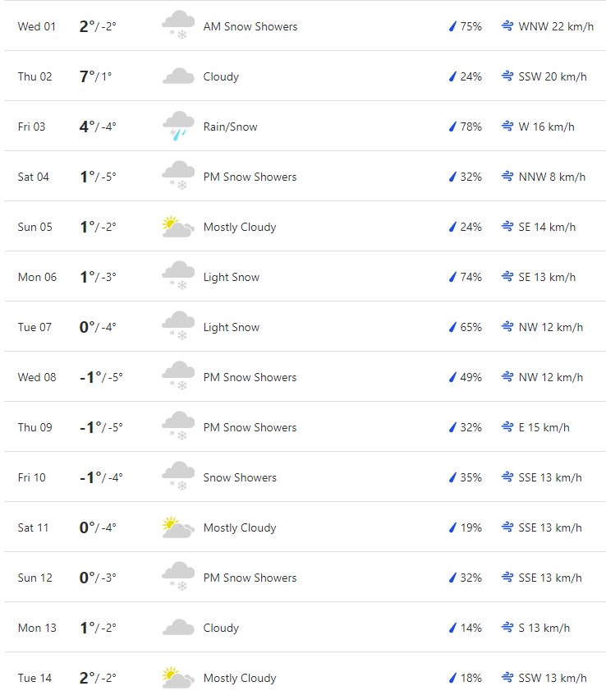Viewport: 606px width, 700px height.
Task: Click the Rain/Snow weather icon for Fri 03
Action: click(x=178, y=127)
